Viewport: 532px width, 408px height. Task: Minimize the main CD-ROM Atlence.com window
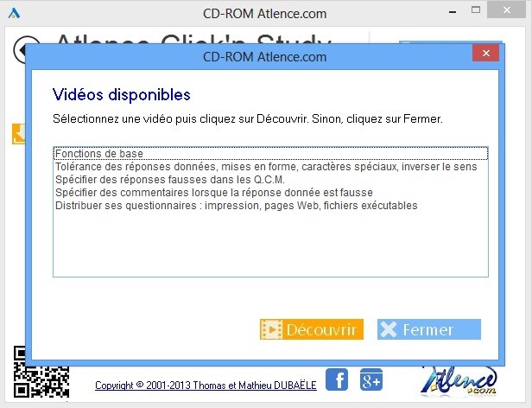click(452, 11)
